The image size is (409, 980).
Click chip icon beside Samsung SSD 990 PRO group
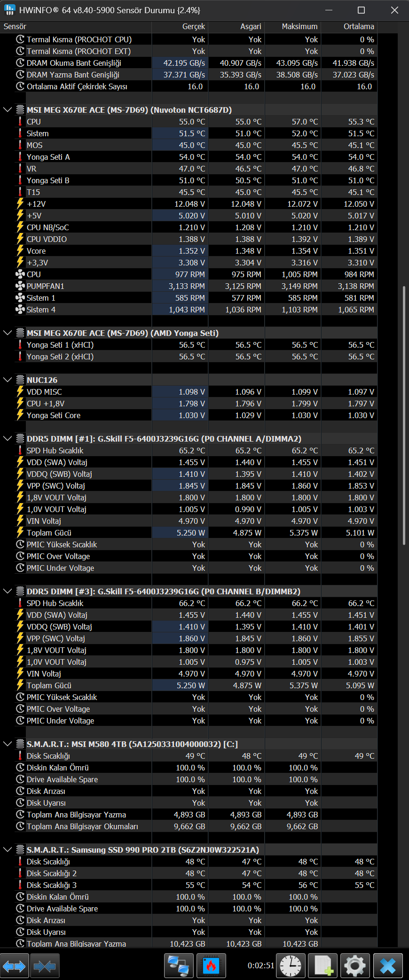point(20,850)
